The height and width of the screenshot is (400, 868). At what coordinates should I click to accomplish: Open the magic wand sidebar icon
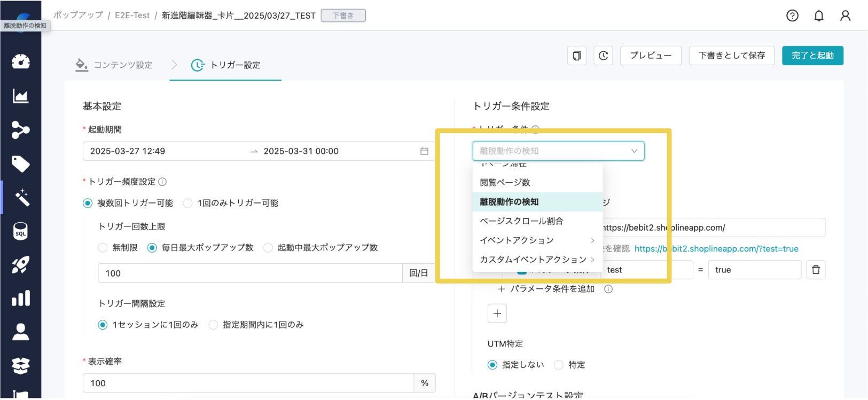22,198
